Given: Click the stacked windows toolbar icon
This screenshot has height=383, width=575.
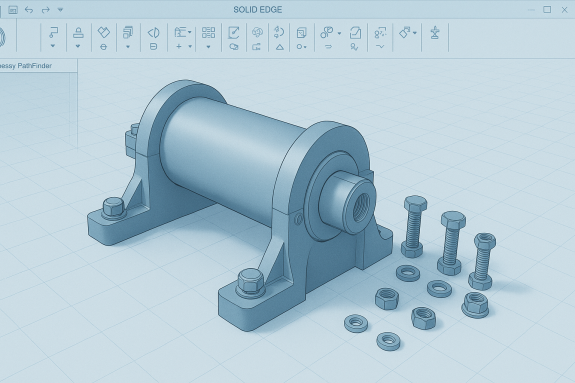Looking at the screenshot, I should point(128,32).
